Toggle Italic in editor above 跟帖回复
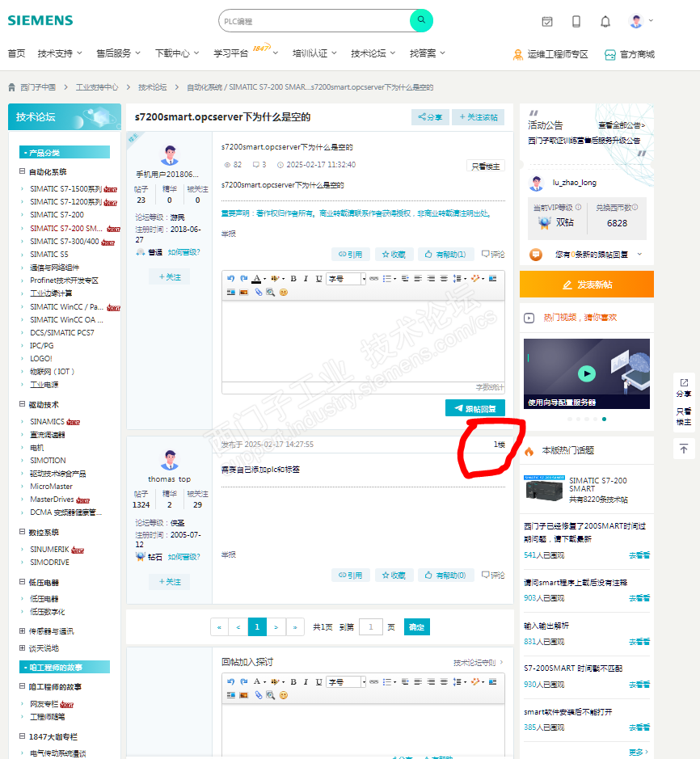Screen dimensions: 700x759 click(x=306, y=278)
